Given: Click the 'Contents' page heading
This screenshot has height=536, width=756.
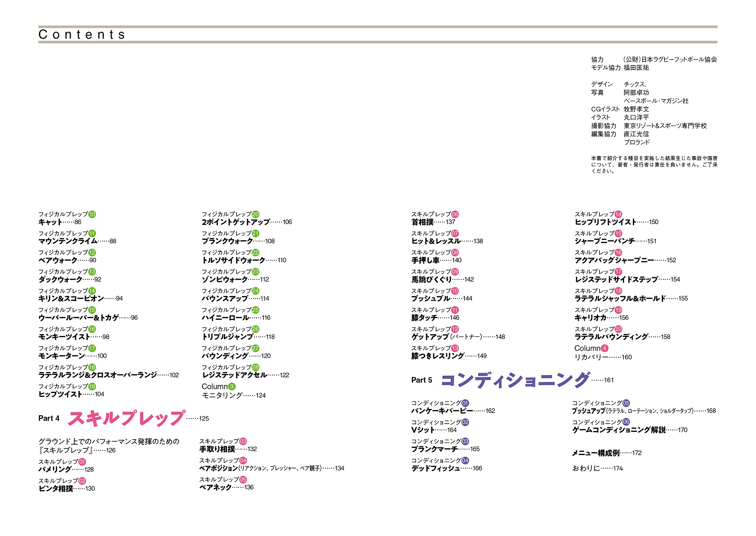Looking at the screenshot, I should pyautogui.click(x=82, y=34).
